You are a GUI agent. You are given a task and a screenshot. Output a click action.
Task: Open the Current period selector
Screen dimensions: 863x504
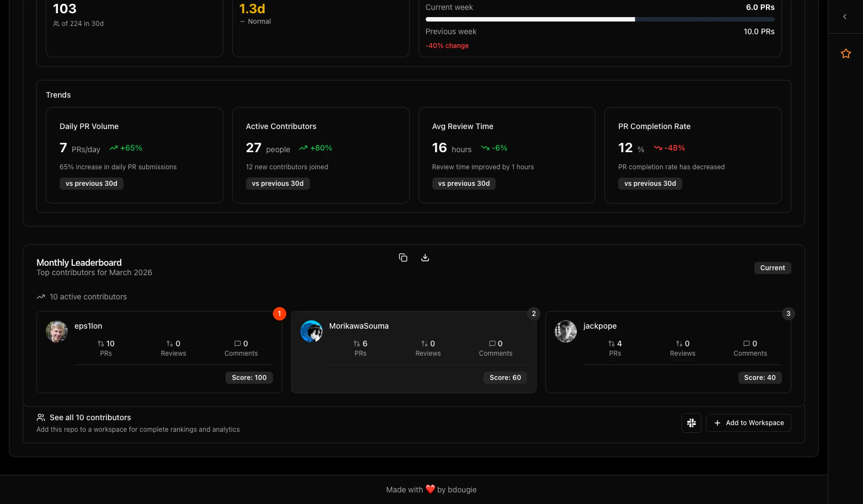(772, 267)
